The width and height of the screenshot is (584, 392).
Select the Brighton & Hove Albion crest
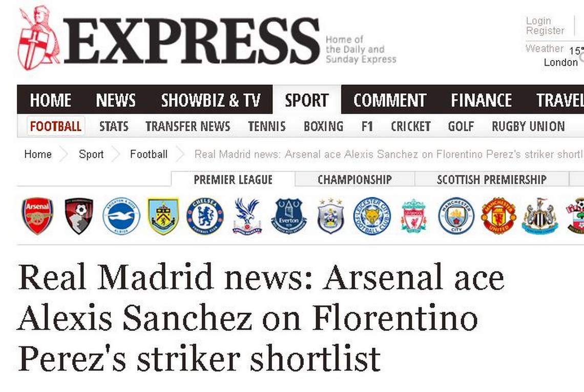tap(121, 216)
